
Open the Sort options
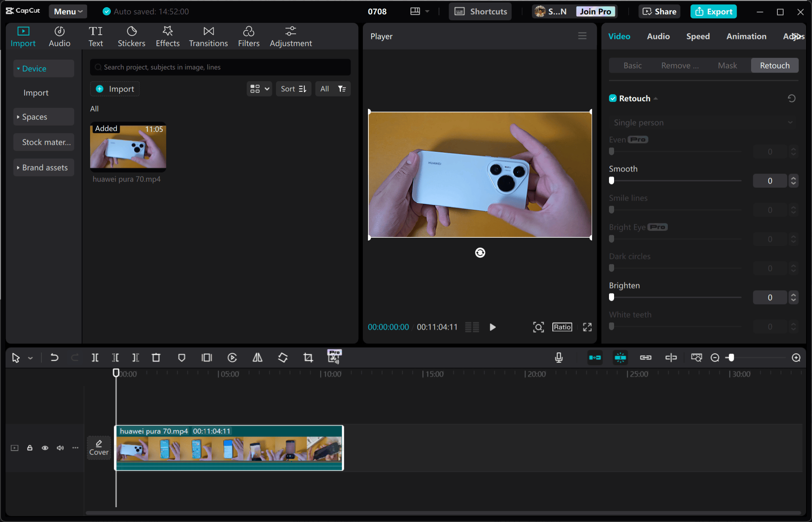[294, 89]
